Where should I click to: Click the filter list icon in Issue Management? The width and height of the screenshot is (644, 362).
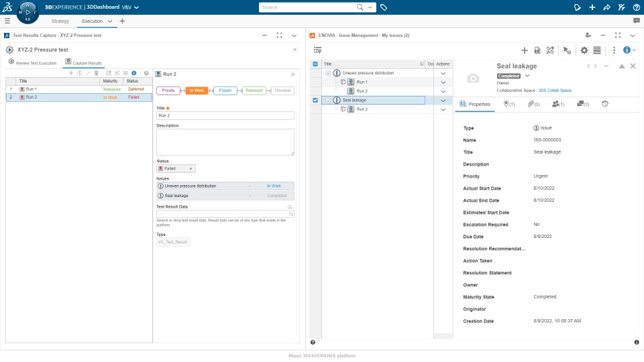pyautogui.click(x=317, y=50)
